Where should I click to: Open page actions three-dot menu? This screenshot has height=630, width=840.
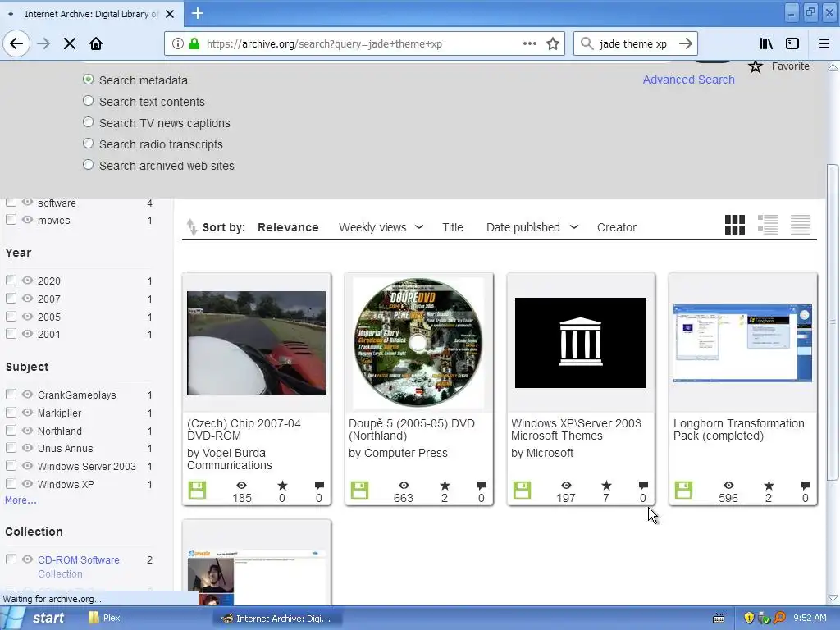tap(530, 44)
